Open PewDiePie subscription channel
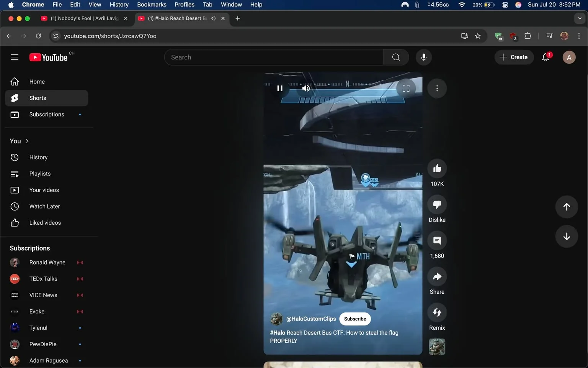588x368 pixels. (46, 344)
